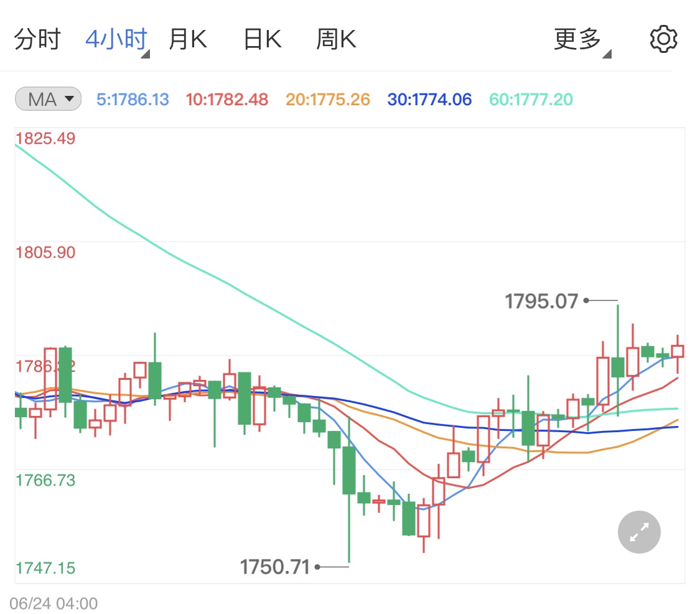This screenshot has height=614, width=700.
Task: Click the MA 10:1782.48 value
Action: [226, 99]
